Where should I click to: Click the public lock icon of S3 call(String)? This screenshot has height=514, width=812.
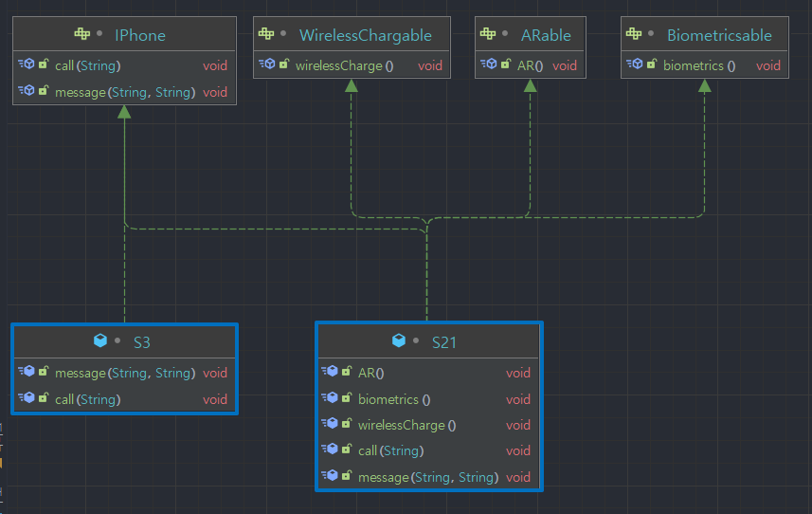tap(44, 397)
